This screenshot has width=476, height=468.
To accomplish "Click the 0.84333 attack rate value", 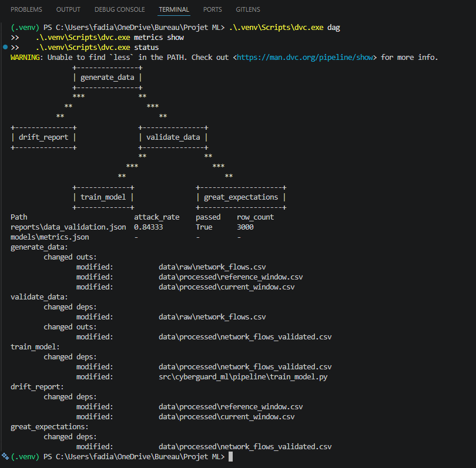I will pos(149,227).
